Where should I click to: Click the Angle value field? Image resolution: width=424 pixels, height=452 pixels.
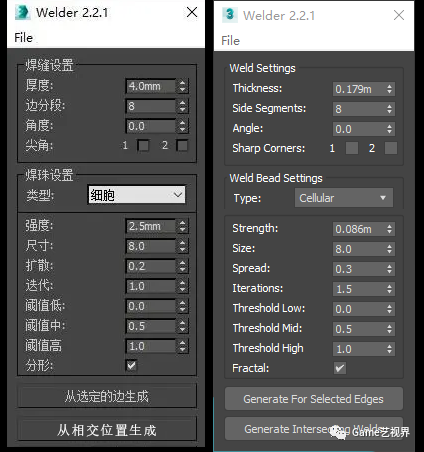coord(359,129)
